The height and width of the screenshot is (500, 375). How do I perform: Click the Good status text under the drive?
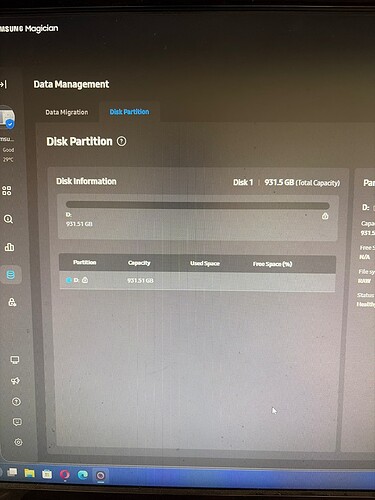coord(8,150)
